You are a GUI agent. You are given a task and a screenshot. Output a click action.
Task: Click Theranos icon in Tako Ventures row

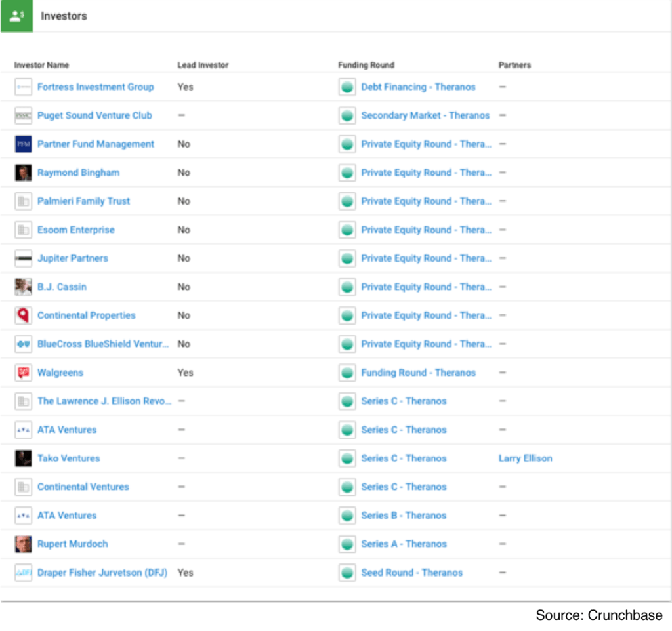pos(347,458)
